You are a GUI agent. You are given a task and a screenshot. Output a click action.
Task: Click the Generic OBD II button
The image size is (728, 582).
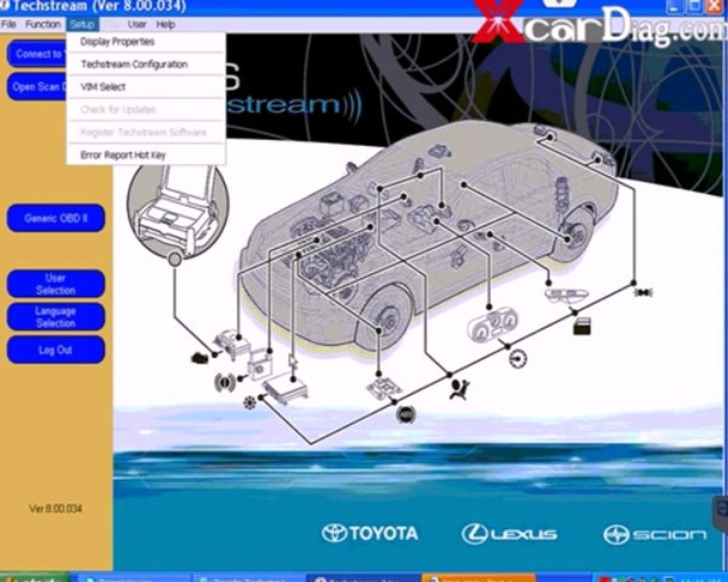pyautogui.click(x=56, y=218)
